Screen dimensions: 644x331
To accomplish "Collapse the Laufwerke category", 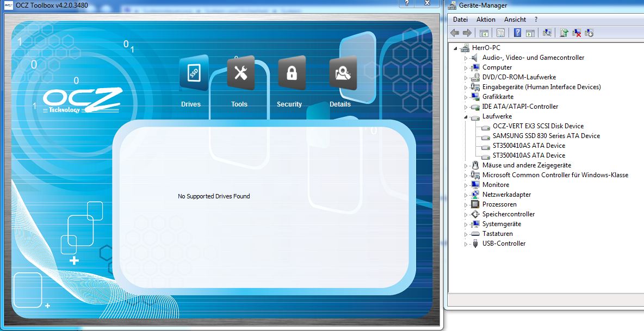I will [466, 116].
